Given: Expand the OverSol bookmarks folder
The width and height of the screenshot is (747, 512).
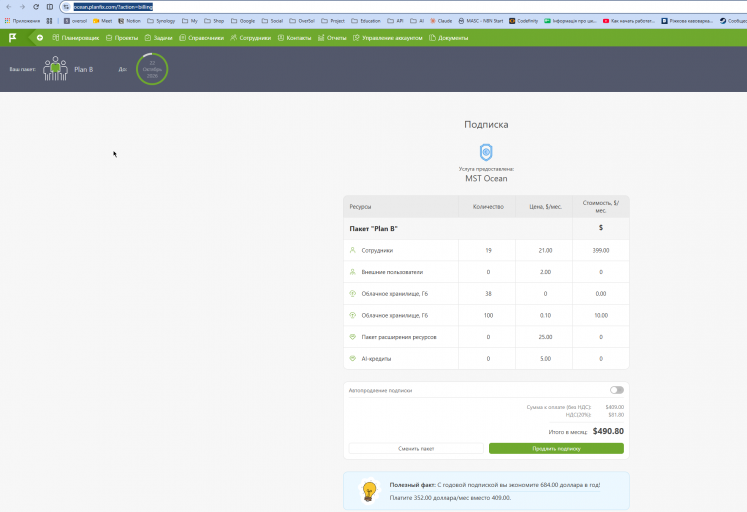Looking at the screenshot, I should click(302, 21).
